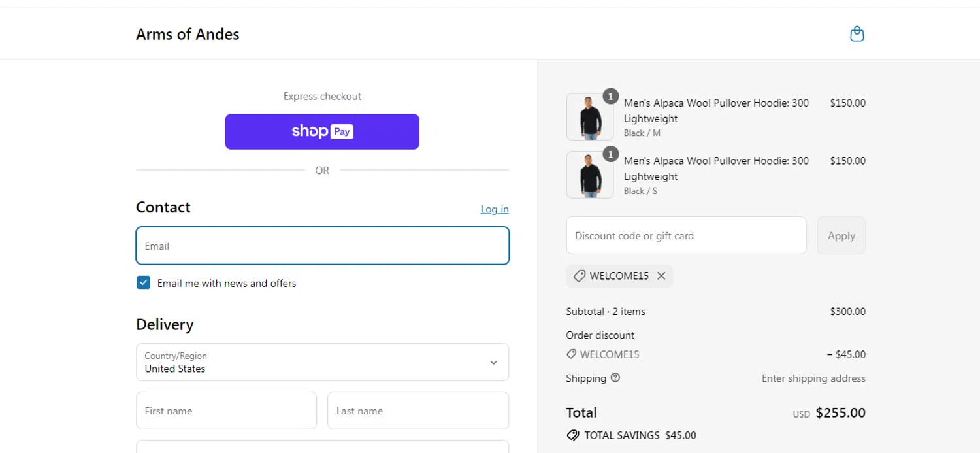Click the Delivery section heading
This screenshot has width=980, height=453.
tap(165, 325)
